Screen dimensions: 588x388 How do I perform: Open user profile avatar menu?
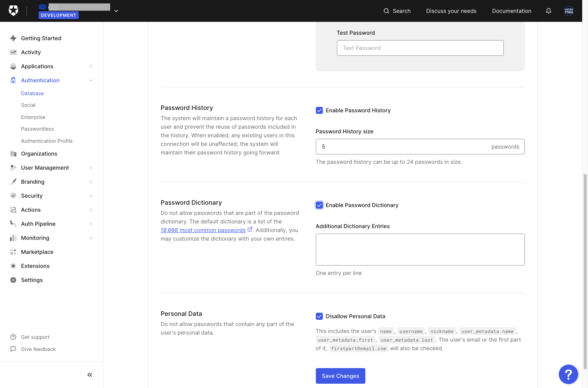pyautogui.click(x=569, y=11)
